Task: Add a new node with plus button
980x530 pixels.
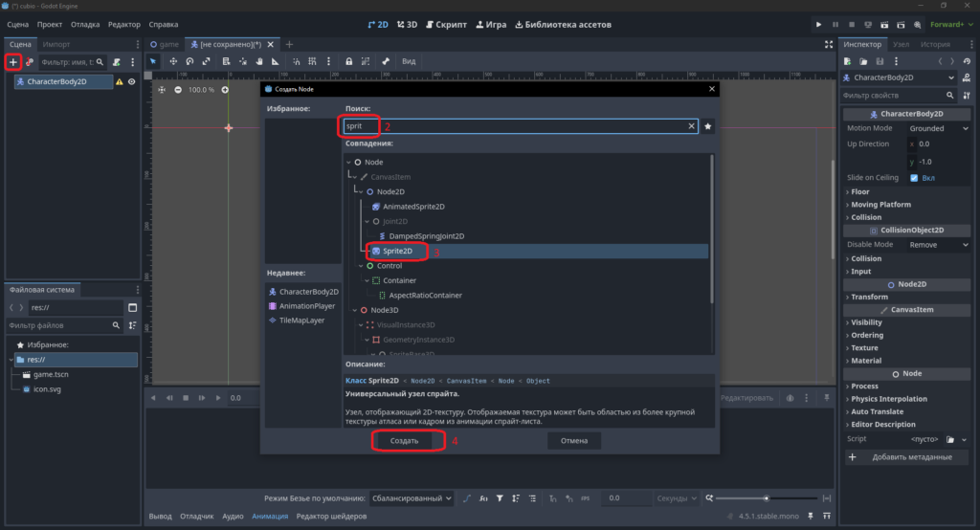Action: pyautogui.click(x=13, y=62)
